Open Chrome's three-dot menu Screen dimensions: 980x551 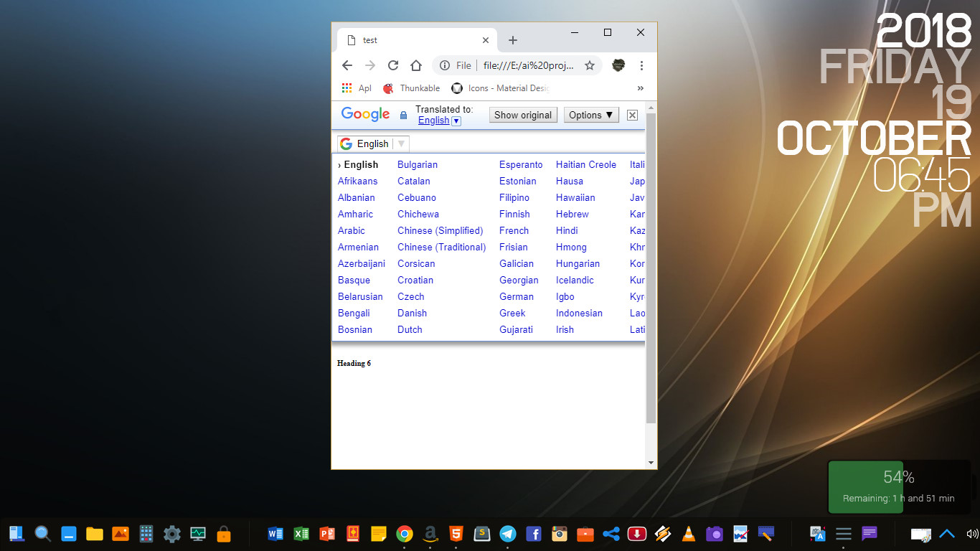click(641, 65)
